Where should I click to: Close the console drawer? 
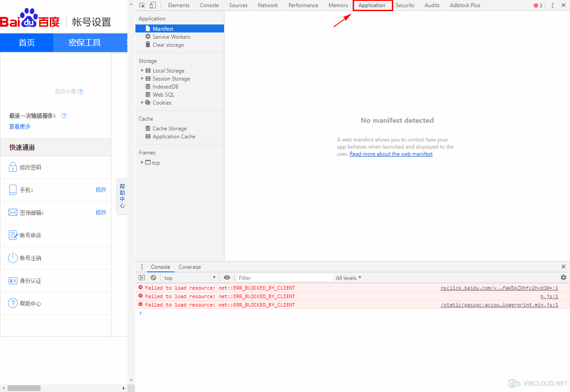pyautogui.click(x=563, y=267)
